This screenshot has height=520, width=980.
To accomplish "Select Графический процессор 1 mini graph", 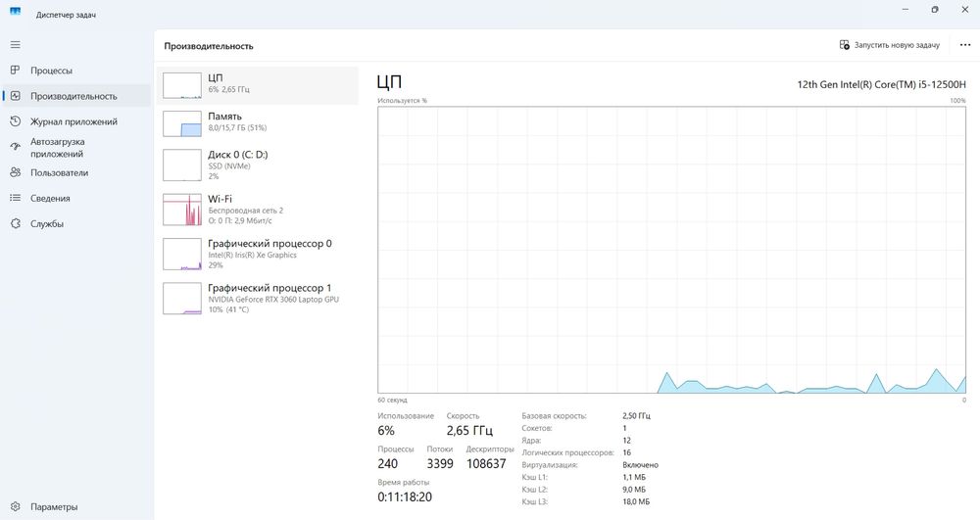I will pos(182,298).
